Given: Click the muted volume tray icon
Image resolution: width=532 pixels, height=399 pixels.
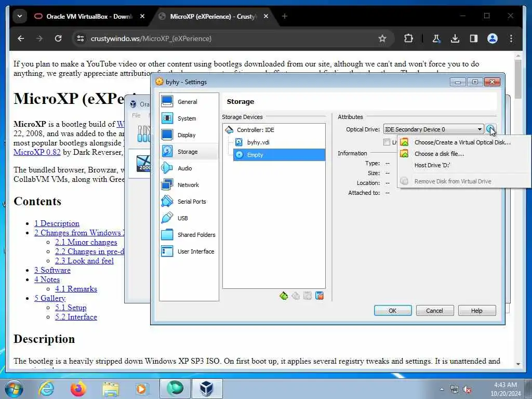Looking at the screenshot, I should tap(467, 390).
